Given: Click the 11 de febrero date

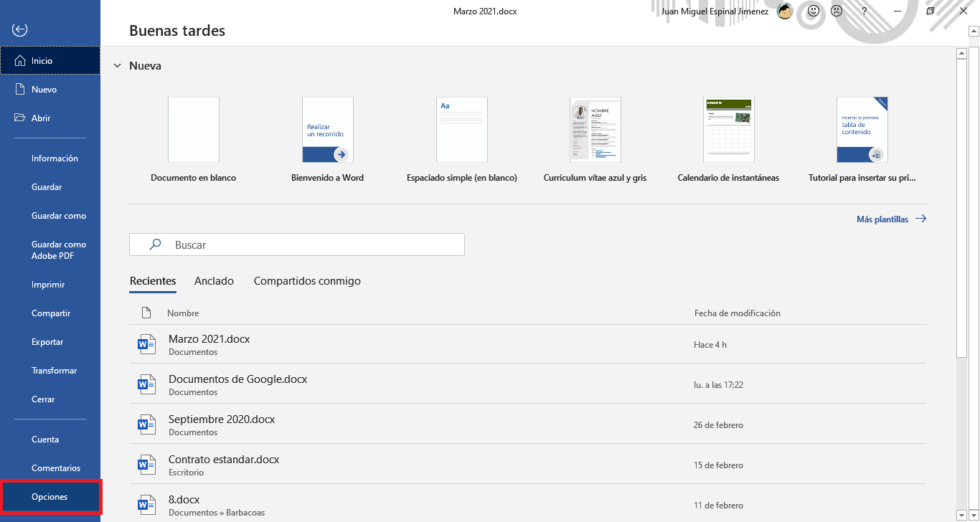Looking at the screenshot, I should 718,506.
